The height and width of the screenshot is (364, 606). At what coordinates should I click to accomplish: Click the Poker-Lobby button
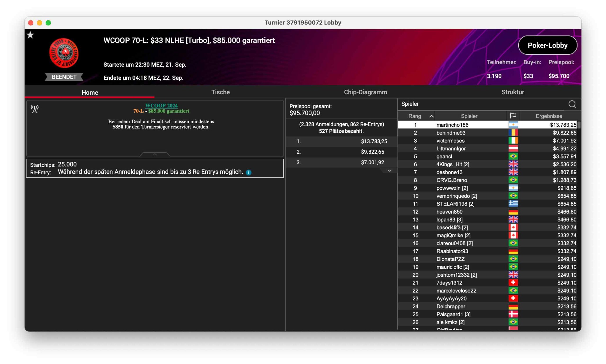pyautogui.click(x=547, y=45)
